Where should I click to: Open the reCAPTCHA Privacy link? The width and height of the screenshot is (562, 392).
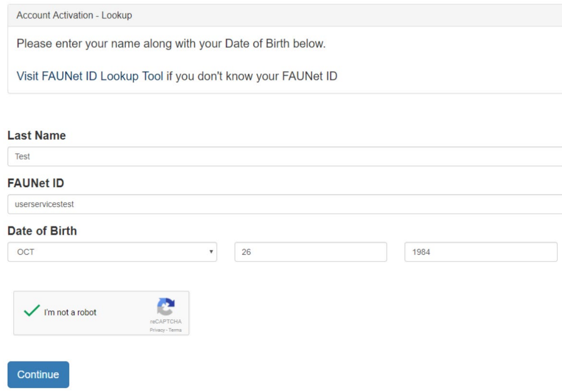pos(157,330)
